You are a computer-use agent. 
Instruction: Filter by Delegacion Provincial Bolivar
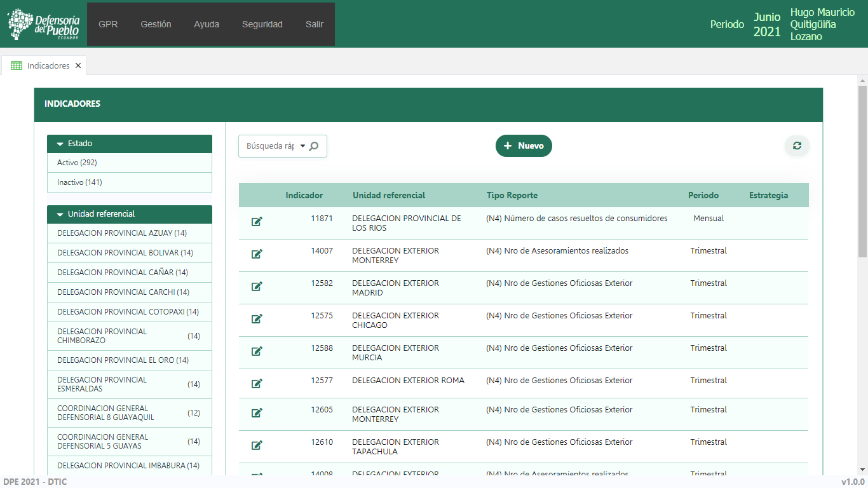click(130, 253)
